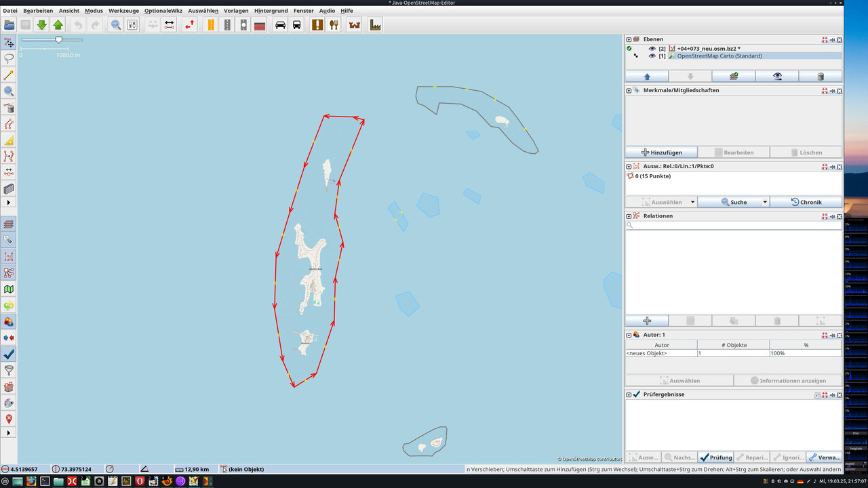Activate the lasso selection tool

pyautogui.click(x=9, y=59)
